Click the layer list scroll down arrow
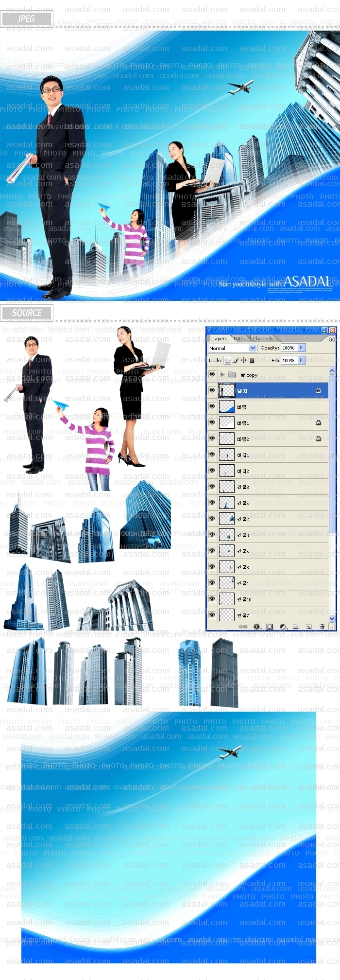The width and height of the screenshot is (340, 980). 332,619
